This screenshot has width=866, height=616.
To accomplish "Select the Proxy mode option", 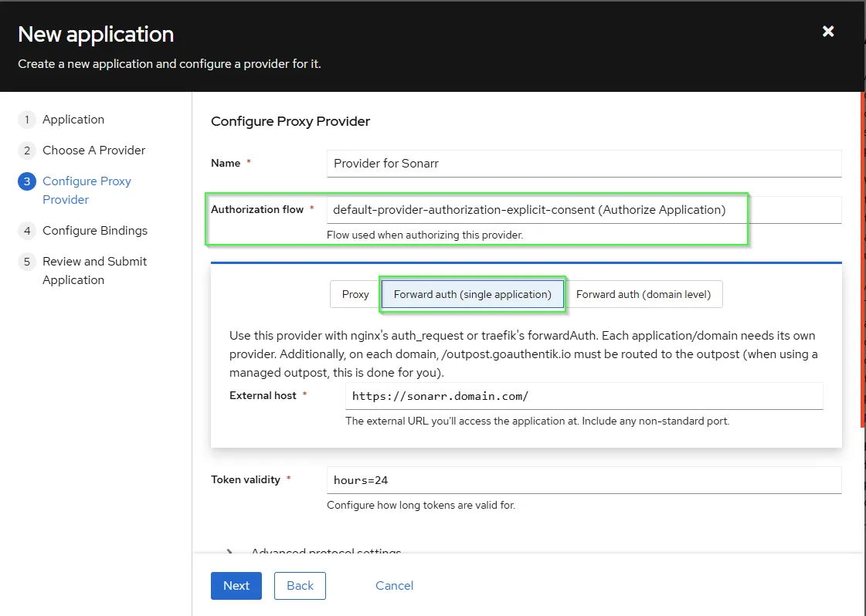I will 355,294.
